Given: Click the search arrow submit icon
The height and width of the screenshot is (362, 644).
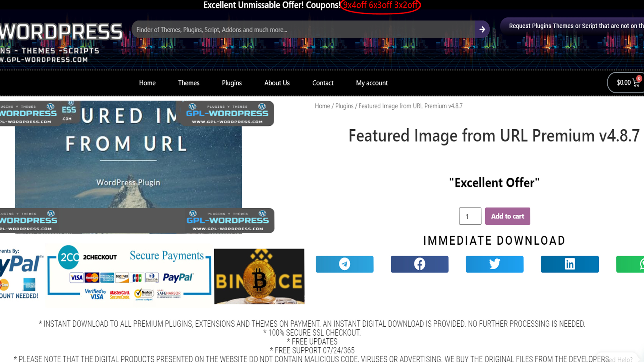Looking at the screenshot, I should coord(482,29).
